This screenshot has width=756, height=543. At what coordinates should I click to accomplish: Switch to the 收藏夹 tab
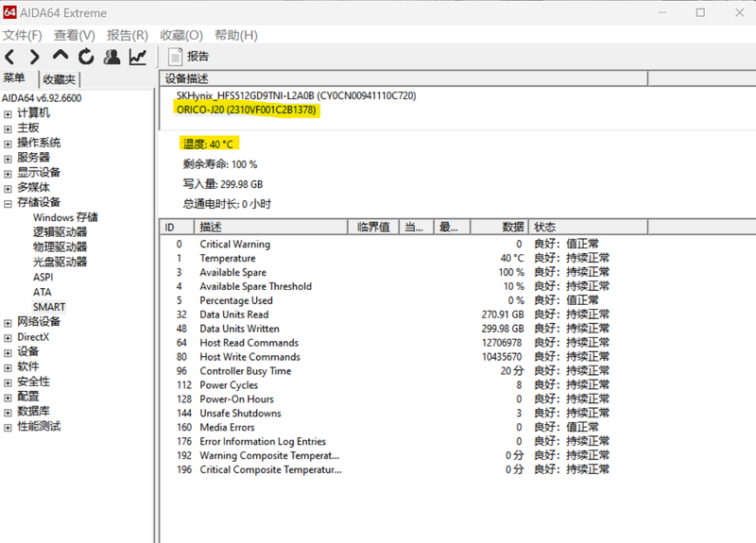[59, 79]
